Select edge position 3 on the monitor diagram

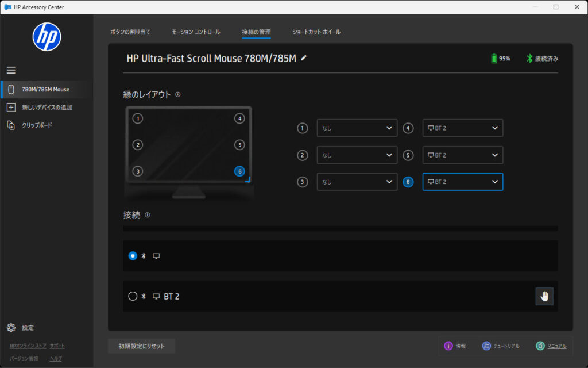(138, 171)
